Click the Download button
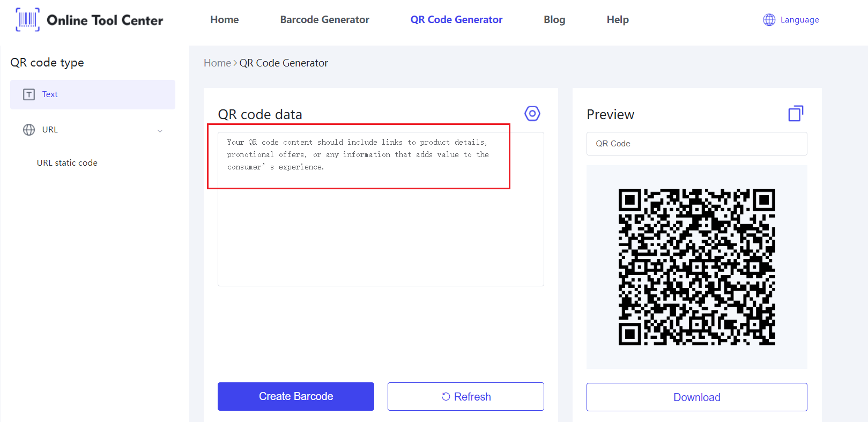868x422 pixels. 696,397
